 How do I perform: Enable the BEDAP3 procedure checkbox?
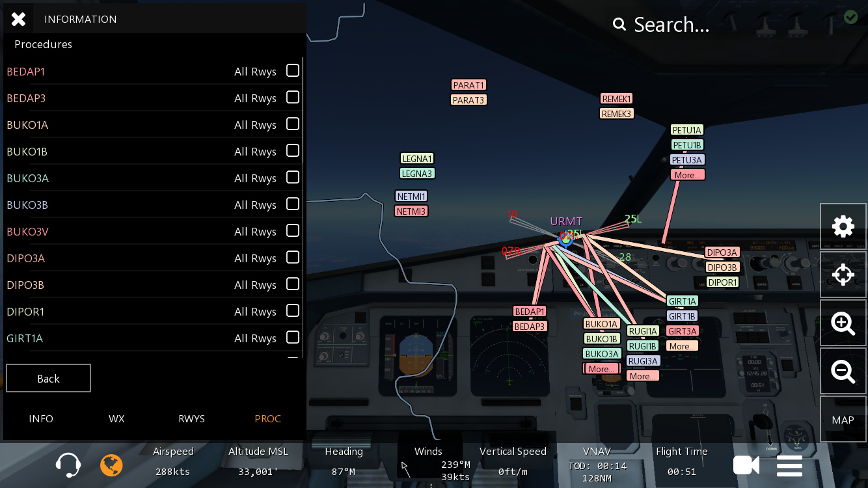pyautogui.click(x=293, y=97)
